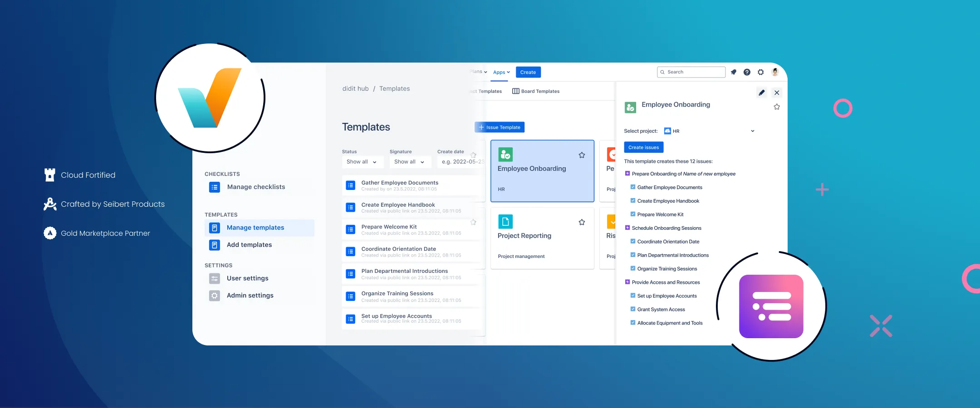980x408 pixels.
Task: Click the User settings sliders icon
Action: [215, 278]
